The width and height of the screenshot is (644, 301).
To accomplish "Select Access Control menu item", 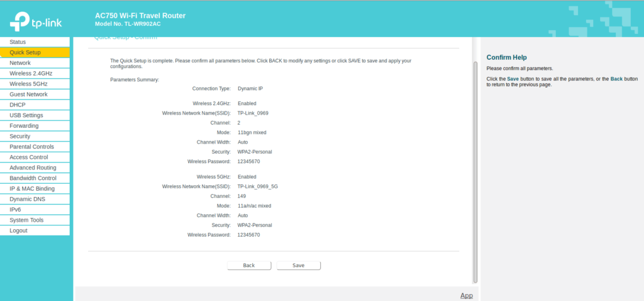I will pyautogui.click(x=29, y=157).
